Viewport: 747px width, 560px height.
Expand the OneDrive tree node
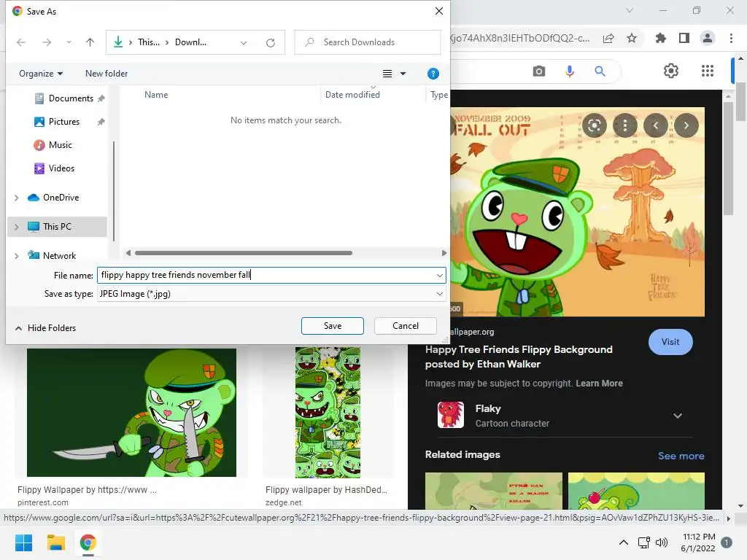[x=17, y=198]
